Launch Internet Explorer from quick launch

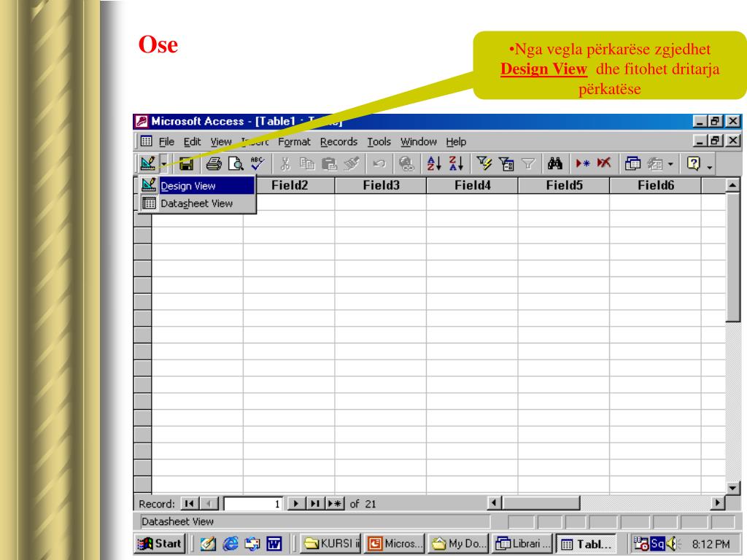pyautogui.click(x=231, y=543)
